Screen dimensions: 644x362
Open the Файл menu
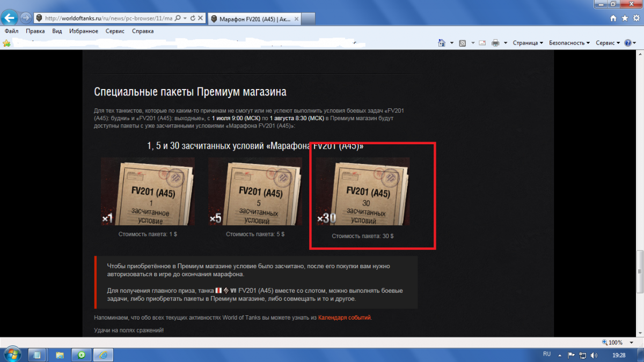click(x=11, y=31)
